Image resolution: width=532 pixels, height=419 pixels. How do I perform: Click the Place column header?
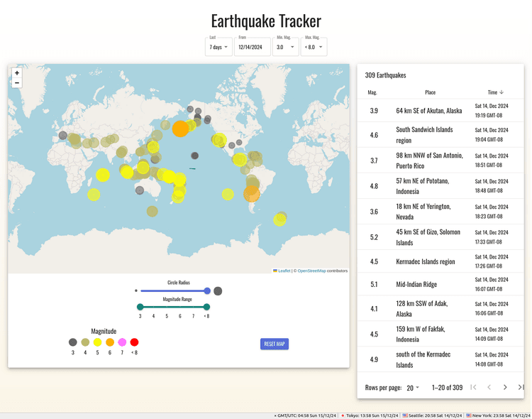pyautogui.click(x=430, y=92)
